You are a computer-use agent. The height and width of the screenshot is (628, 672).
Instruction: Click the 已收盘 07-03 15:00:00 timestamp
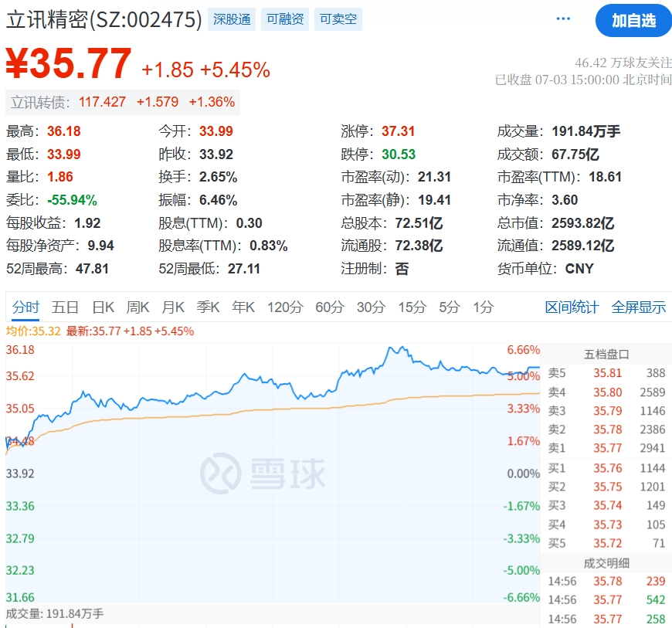583,80
